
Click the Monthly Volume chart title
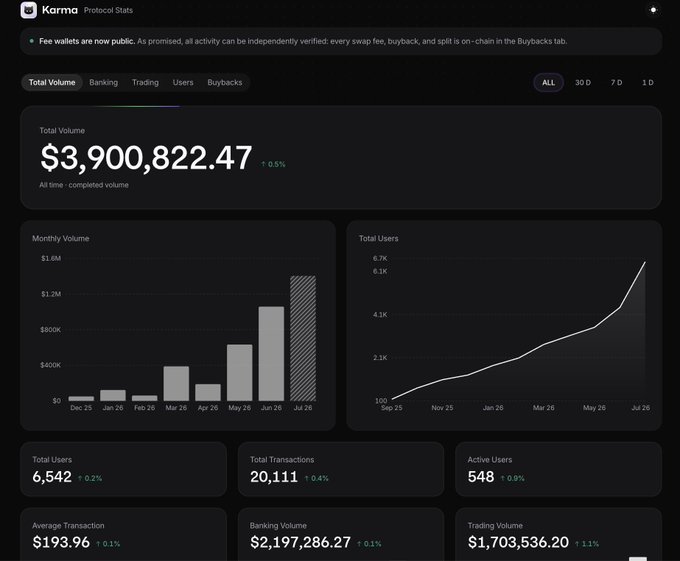[x=61, y=238]
